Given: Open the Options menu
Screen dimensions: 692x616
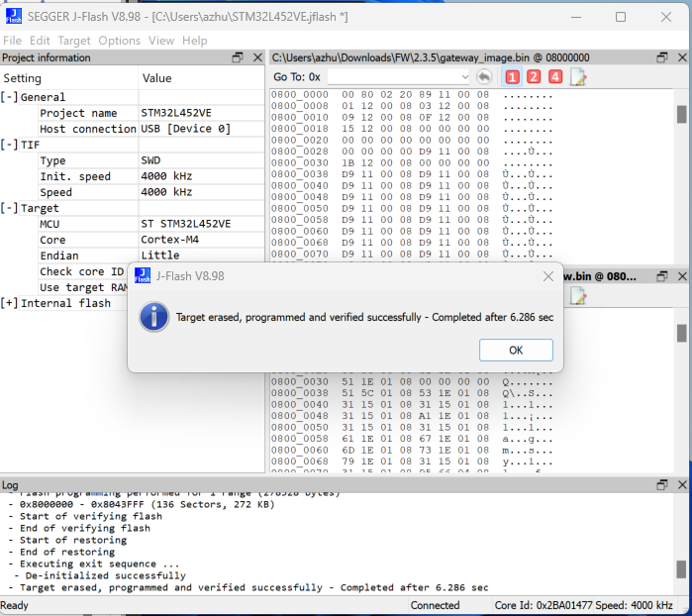Looking at the screenshot, I should click(119, 41).
